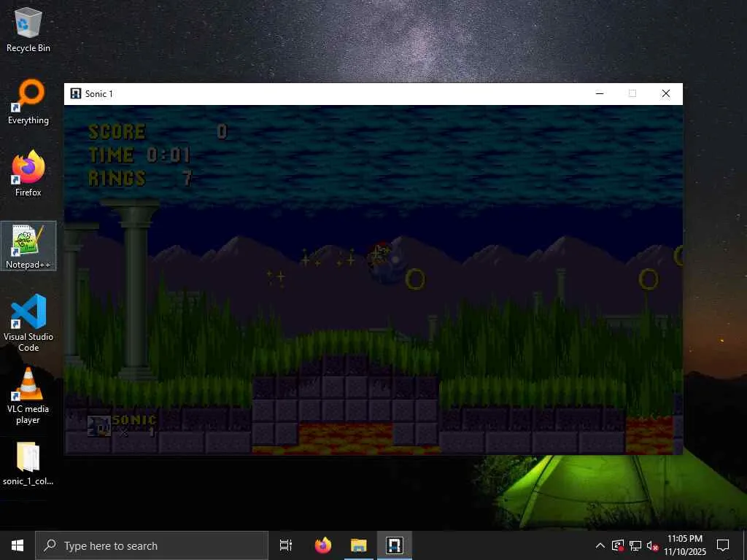Click the Sonic character sprite mid-air
This screenshot has width=747, height=560.
[x=387, y=262]
